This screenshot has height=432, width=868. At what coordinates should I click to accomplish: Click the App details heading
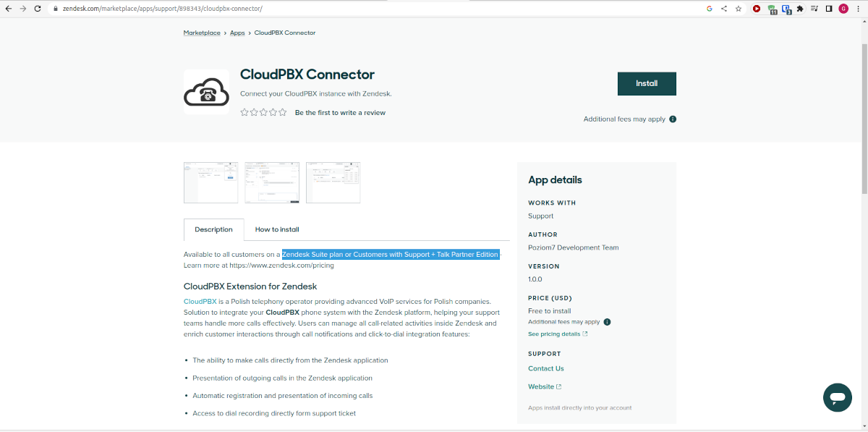(x=555, y=179)
